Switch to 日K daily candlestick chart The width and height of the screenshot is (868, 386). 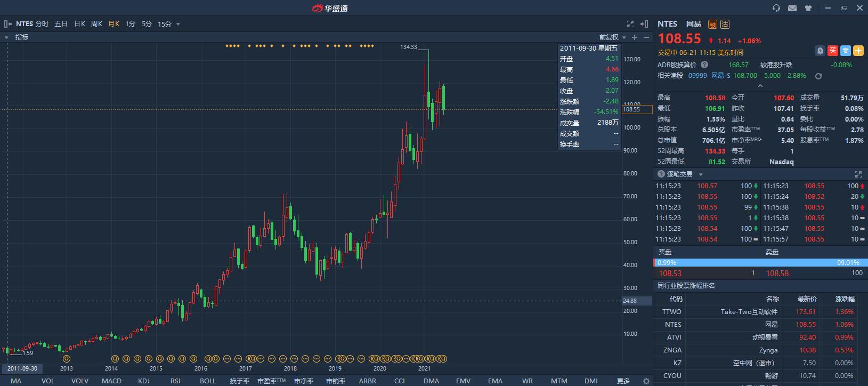coord(79,24)
